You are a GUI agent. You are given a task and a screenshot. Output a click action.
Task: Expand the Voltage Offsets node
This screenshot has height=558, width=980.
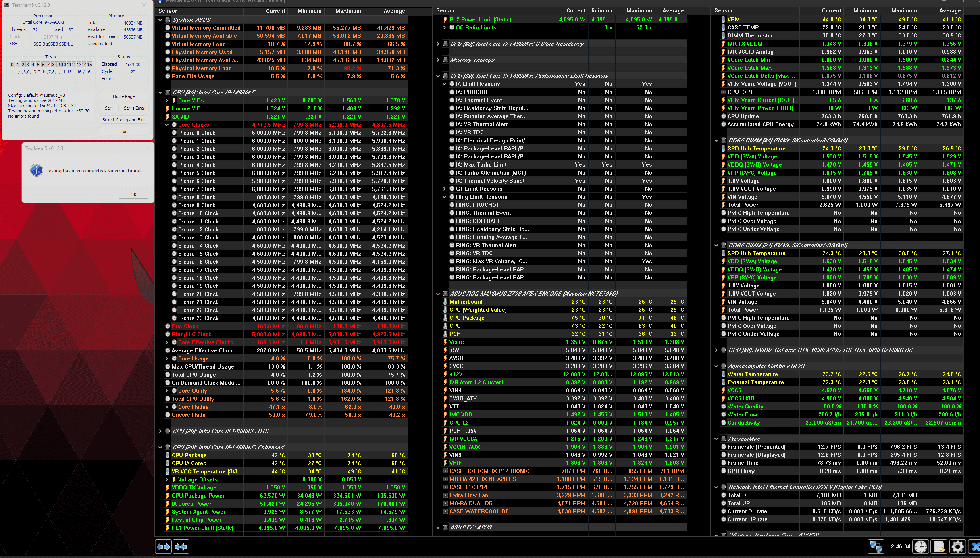point(167,479)
